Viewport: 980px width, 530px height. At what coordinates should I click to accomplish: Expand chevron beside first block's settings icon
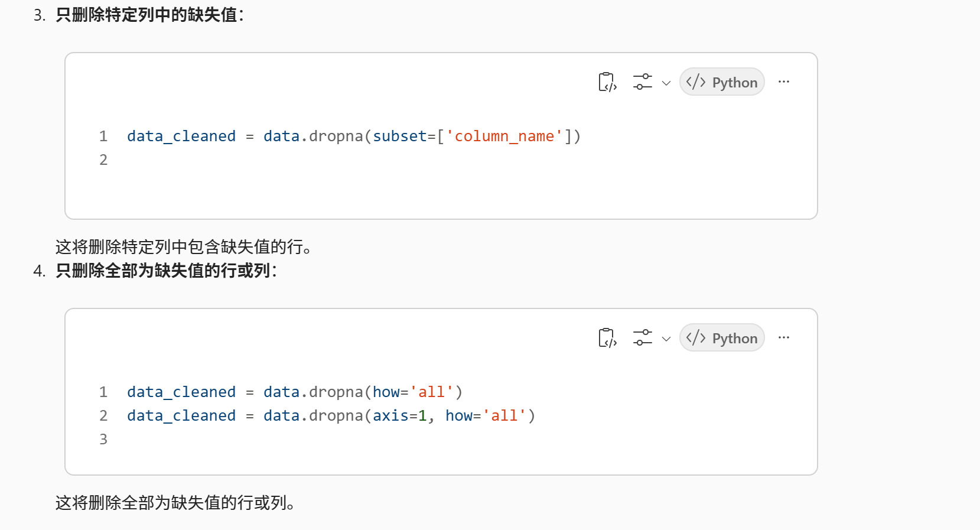(x=666, y=83)
